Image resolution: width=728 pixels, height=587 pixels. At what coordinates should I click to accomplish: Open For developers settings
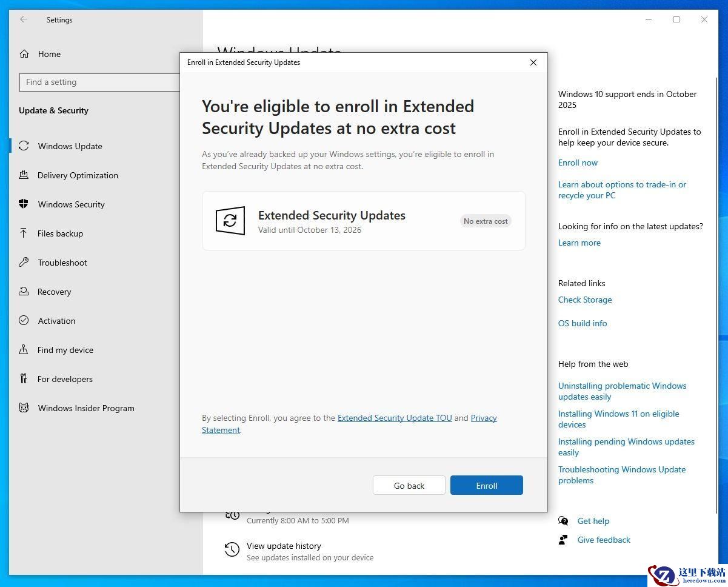[x=65, y=379]
